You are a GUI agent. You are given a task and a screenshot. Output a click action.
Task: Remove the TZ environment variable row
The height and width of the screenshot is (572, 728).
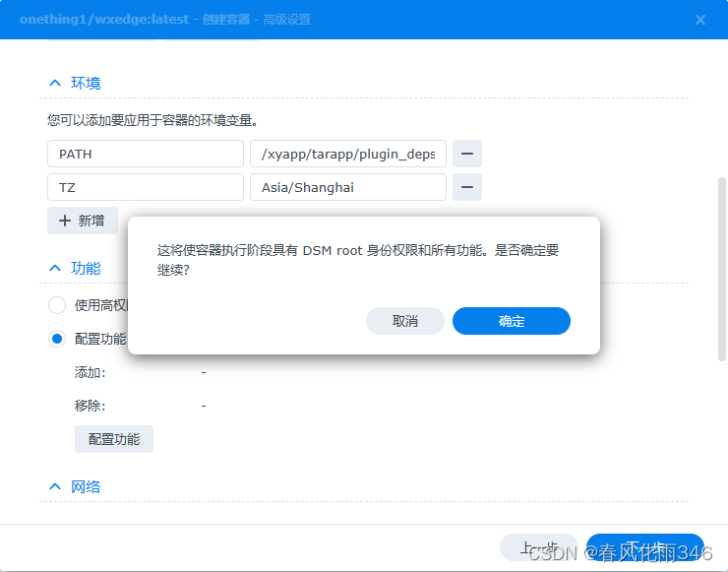coord(466,187)
